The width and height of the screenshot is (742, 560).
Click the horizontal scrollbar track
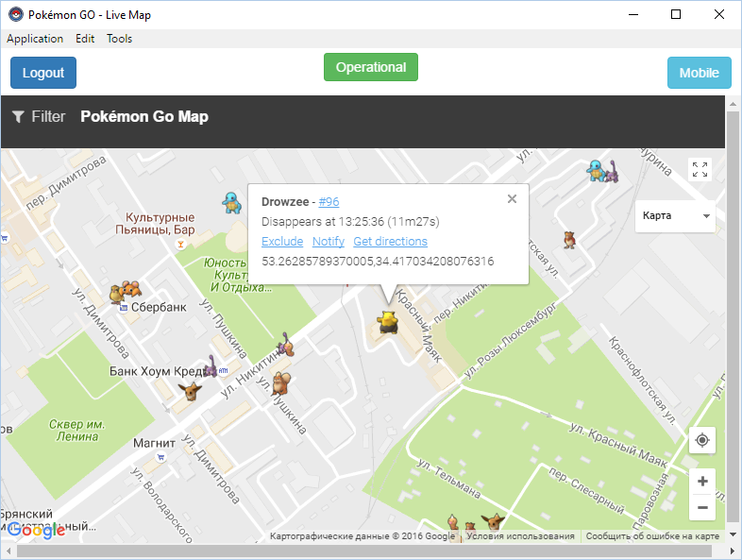pos(364,552)
